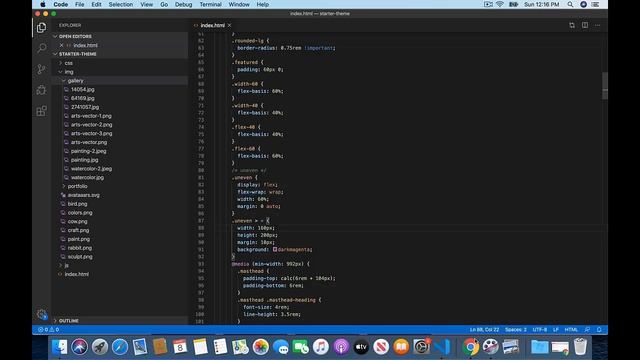
Task: Open the Help menu
Action: pyautogui.click(x=262, y=4)
